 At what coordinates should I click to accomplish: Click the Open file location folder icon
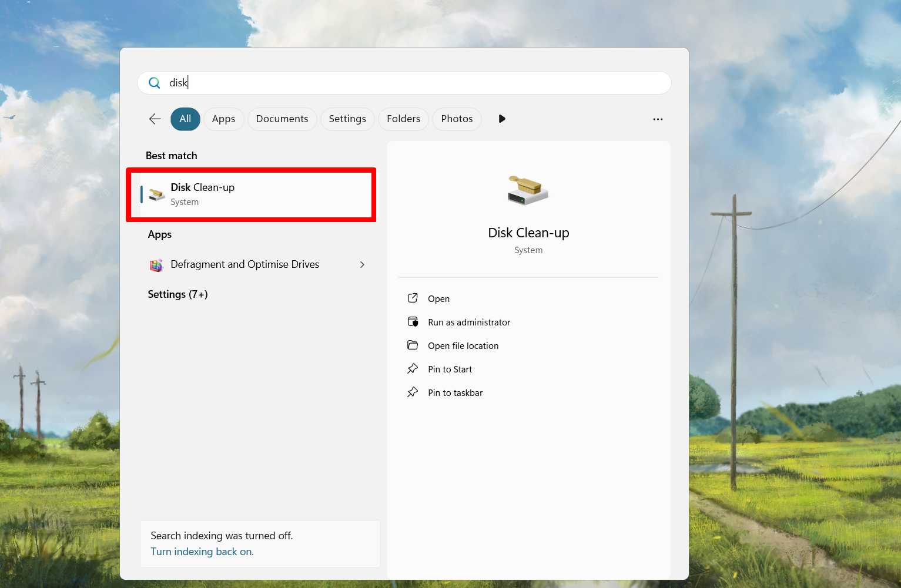[414, 345]
